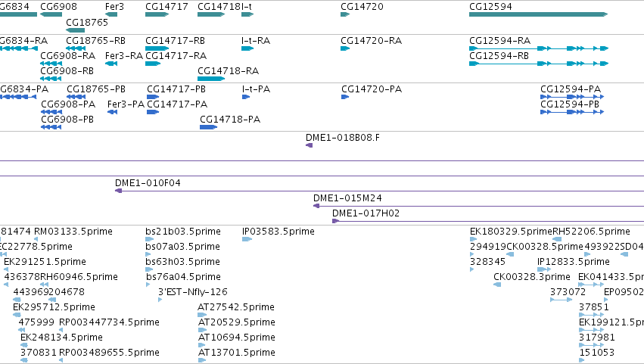Select the DME1-017H02 clone
The width and height of the screenshot is (644, 364).
[x=488, y=221]
